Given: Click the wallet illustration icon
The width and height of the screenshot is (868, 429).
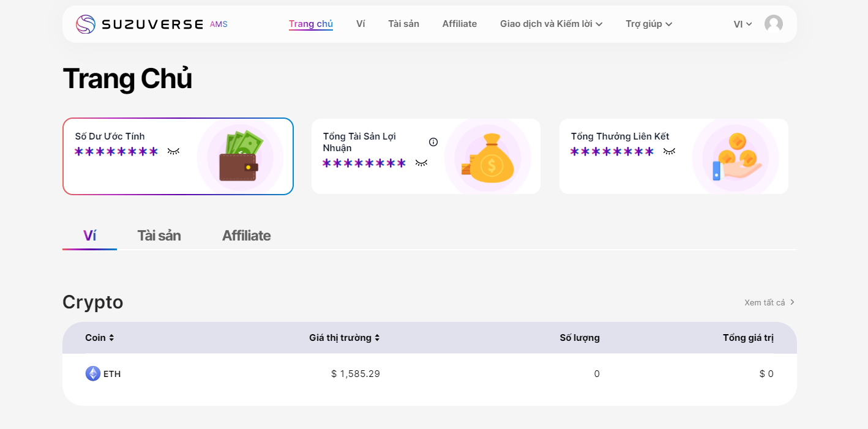Looking at the screenshot, I should [239, 157].
